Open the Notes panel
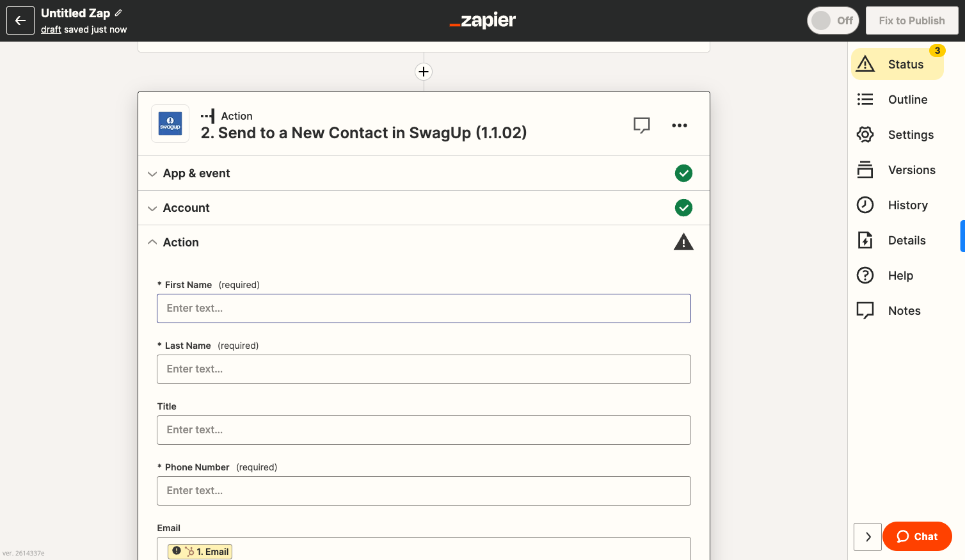This screenshot has height=560, width=965. tap(897, 310)
